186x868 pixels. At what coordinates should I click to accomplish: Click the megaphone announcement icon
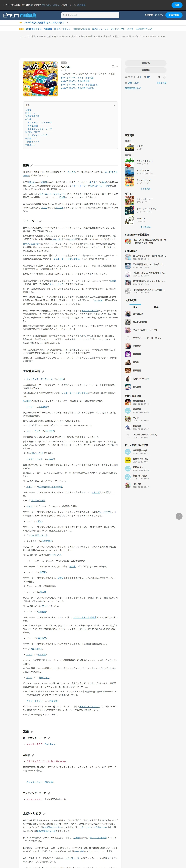(x=21, y=23)
